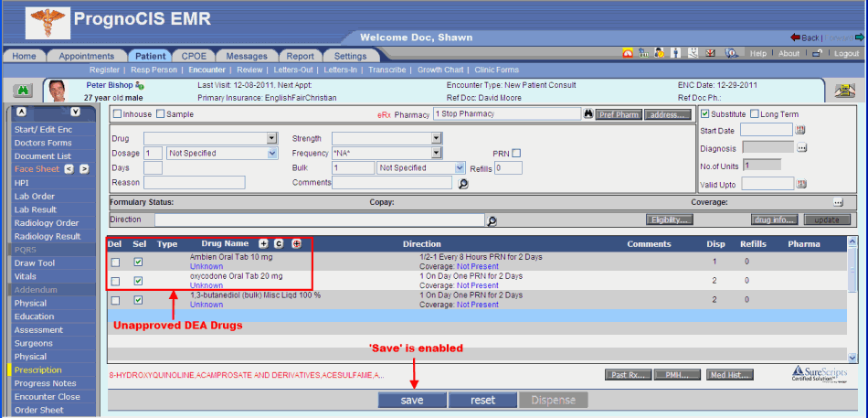Switch to the Report tab
Viewport: 868px width, 418px height.
(x=300, y=56)
